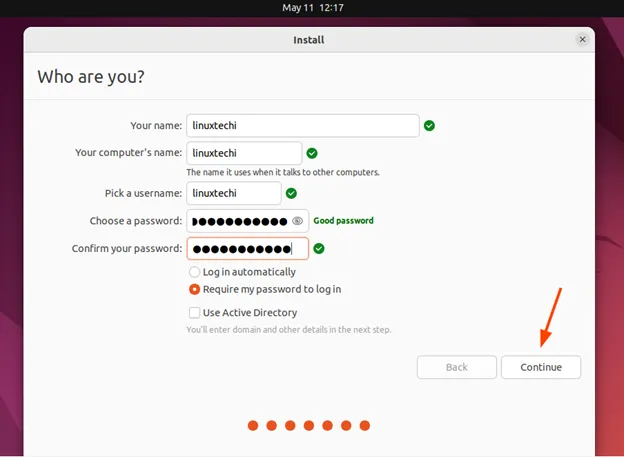Focus the Your name text field
Screen dimensions: 624x457
click(302, 126)
